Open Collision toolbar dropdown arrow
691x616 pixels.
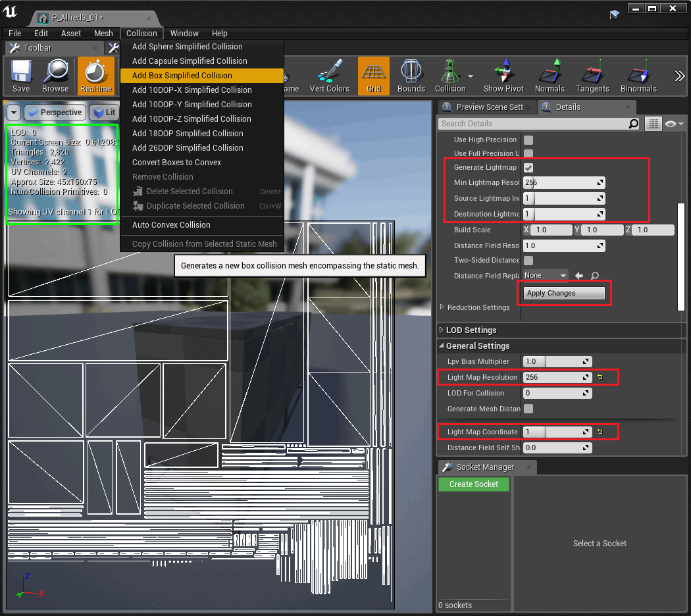click(471, 76)
